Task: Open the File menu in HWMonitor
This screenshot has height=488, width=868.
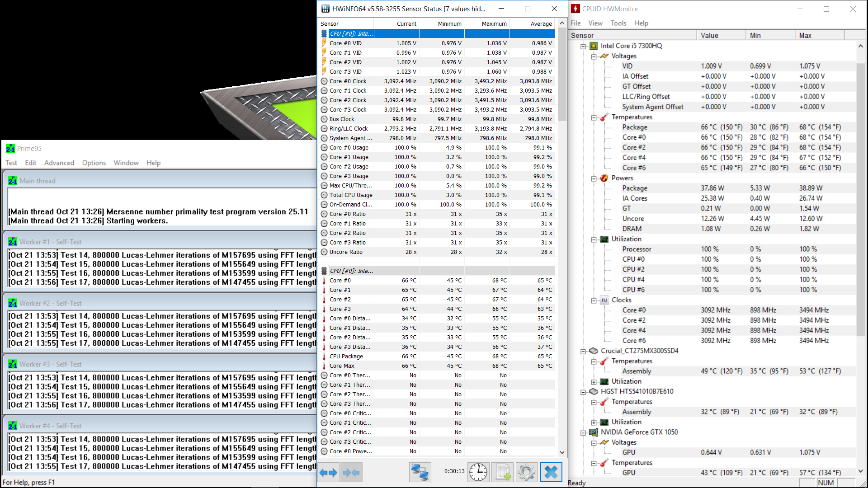Action: coord(576,23)
